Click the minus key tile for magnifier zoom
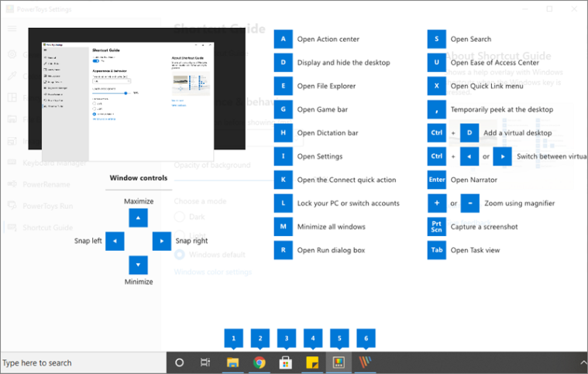This screenshot has height=374, width=588. tap(470, 203)
